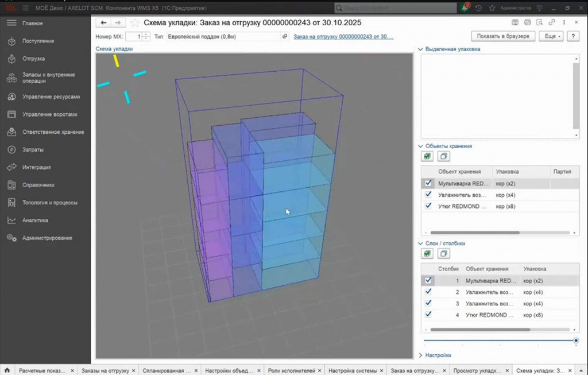Switch to the Заказы на отгрузку tab
The height and width of the screenshot is (375, 588).
point(105,370)
